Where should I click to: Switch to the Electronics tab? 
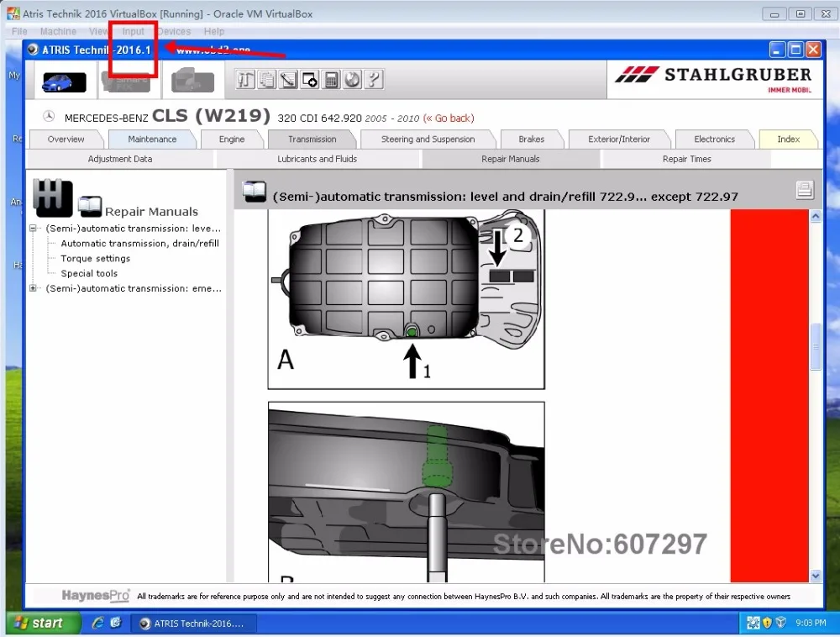715,140
